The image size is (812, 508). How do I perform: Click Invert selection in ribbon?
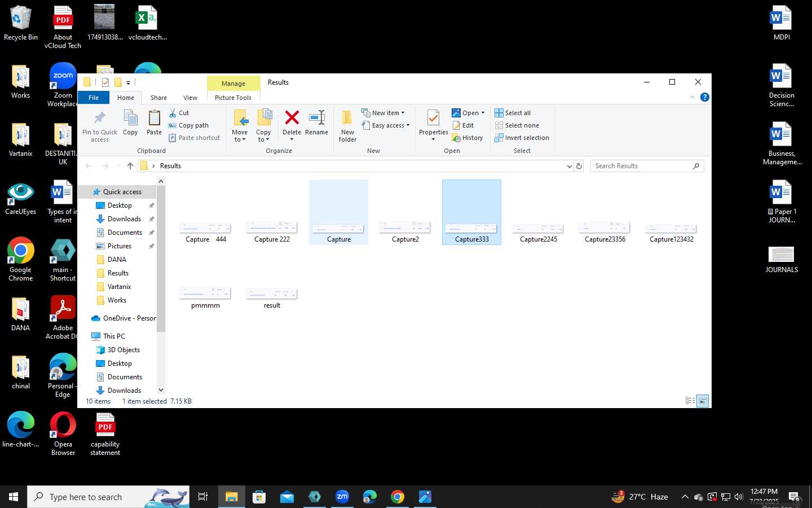tap(522, 138)
